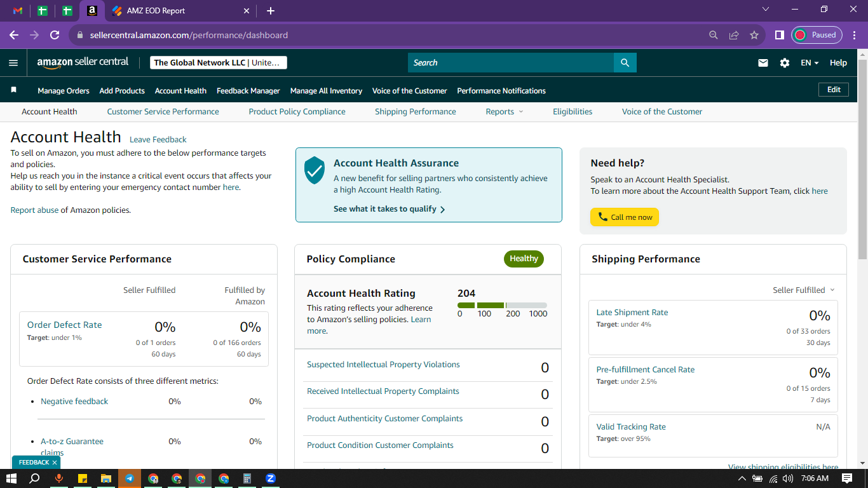Open Seller Fulfilled dropdown in Shipping Performance
The height and width of the screenshot is (488, 868).
pos(804,290)
